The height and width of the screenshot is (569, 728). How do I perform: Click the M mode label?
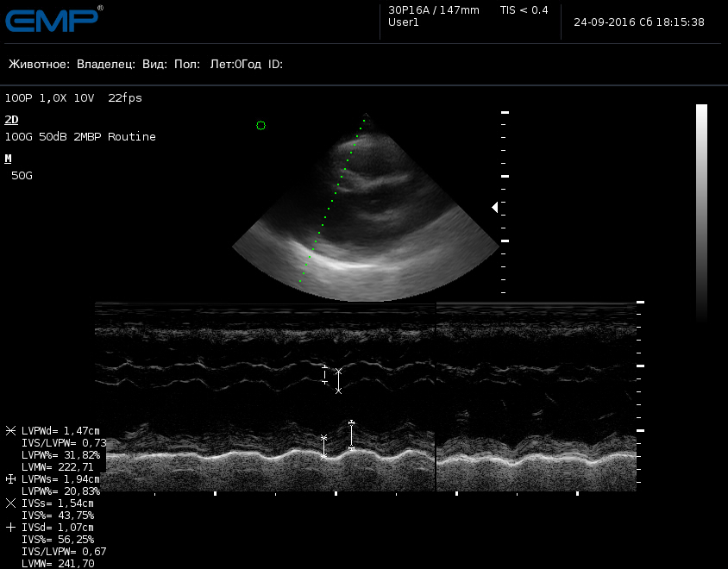(8, 159)
